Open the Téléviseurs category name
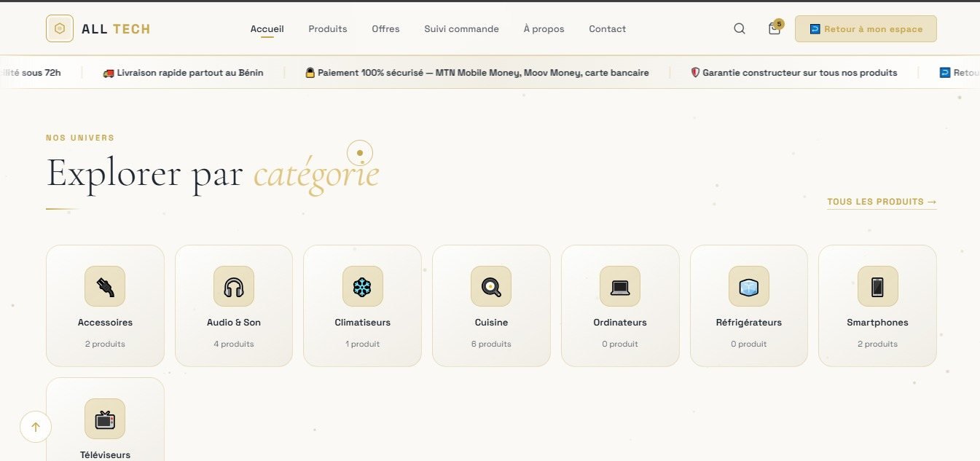980x461 pixels. tap(105, 455)
